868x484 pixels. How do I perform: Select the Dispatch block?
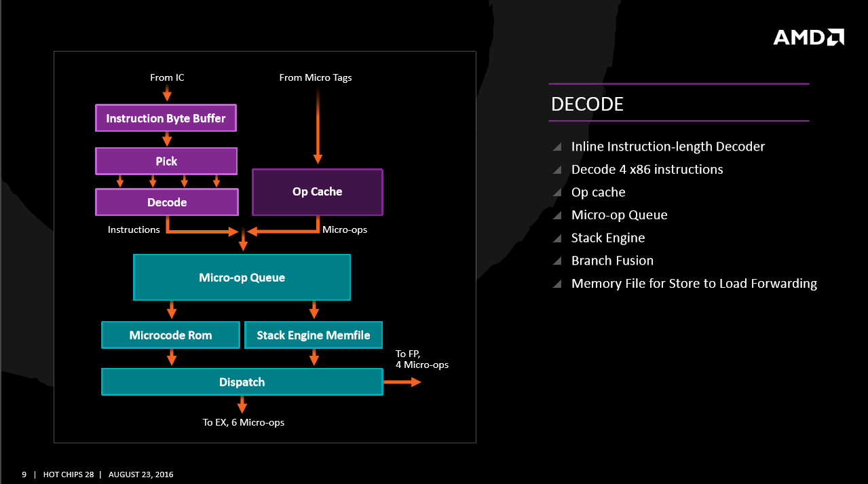click(x=242, y=381)
